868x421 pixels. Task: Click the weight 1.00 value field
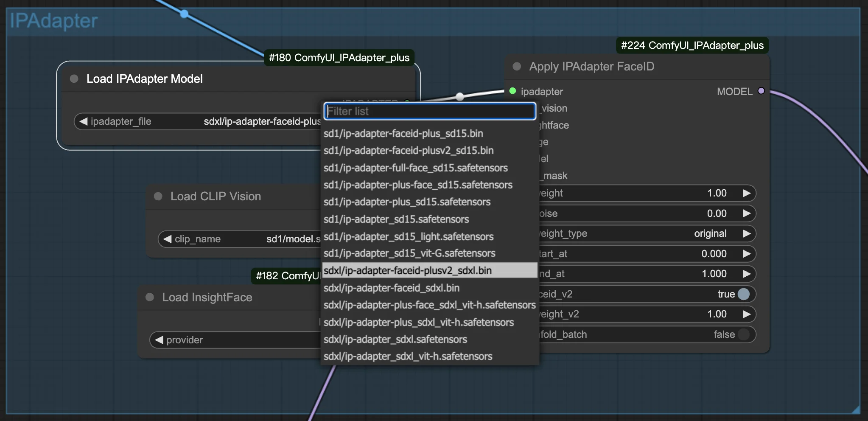pos(717,193)
